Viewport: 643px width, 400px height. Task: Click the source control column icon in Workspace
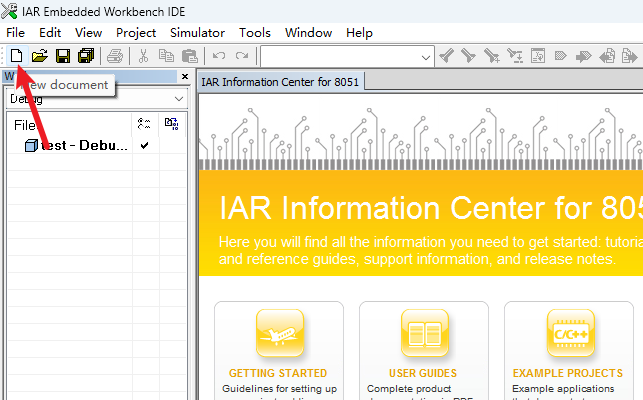[171, 124]
